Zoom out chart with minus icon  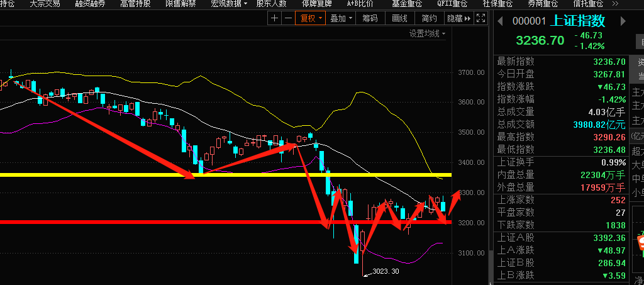pos(288,18)
